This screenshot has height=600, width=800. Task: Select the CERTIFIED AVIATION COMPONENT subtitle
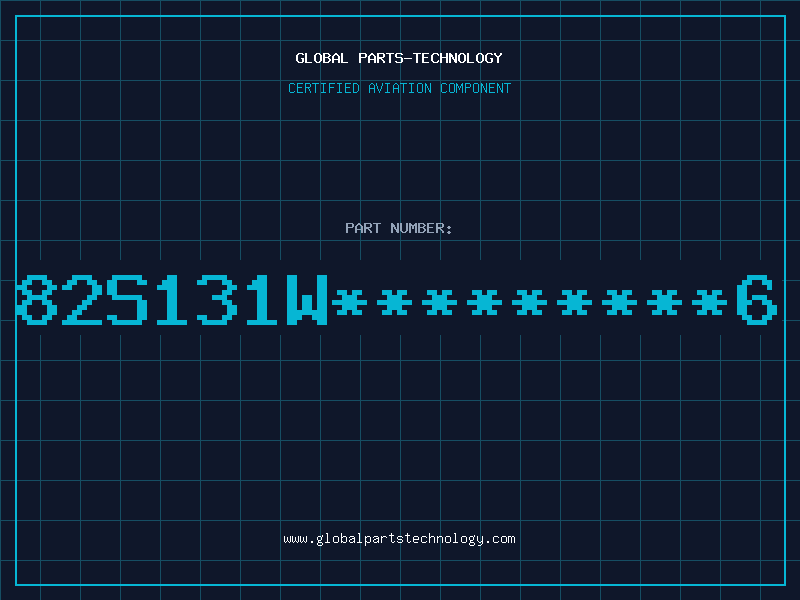pos(399,88)
